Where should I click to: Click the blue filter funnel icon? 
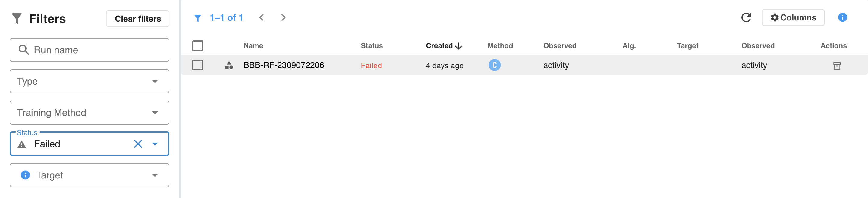[198, 18]
